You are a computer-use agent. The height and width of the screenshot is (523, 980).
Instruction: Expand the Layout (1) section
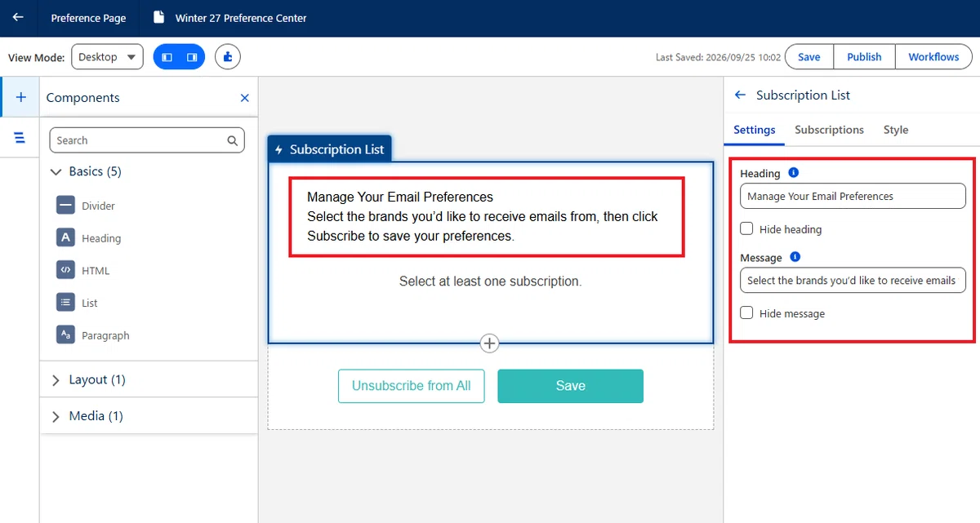click(56, 380)
